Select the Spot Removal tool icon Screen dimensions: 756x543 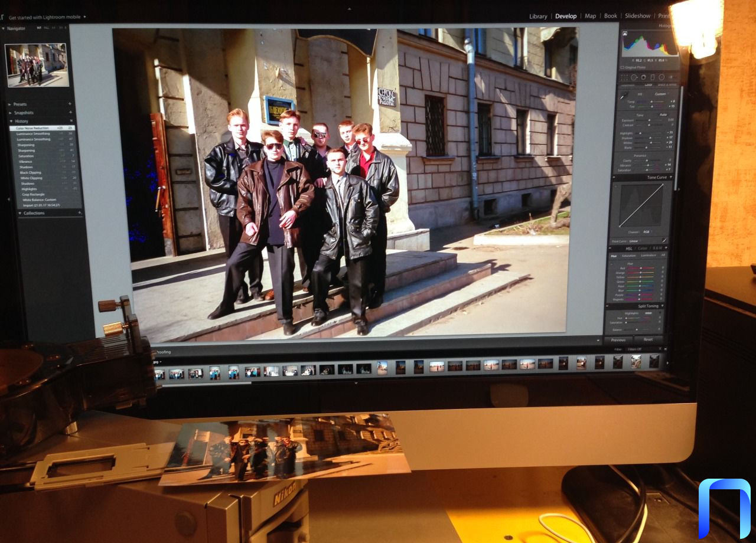(634, 77)
